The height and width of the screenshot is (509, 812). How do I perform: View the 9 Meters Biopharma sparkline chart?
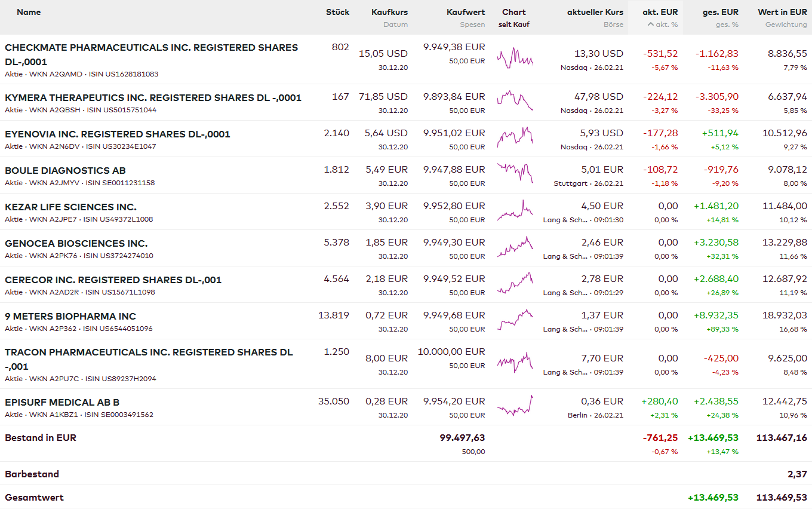point(515,320)
